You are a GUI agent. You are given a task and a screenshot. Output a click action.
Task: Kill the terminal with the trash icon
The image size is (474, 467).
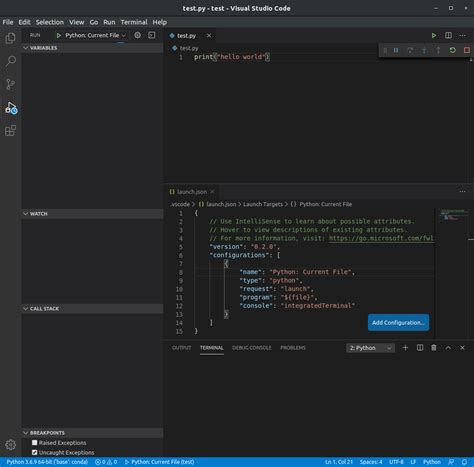(x=434, y=348)
